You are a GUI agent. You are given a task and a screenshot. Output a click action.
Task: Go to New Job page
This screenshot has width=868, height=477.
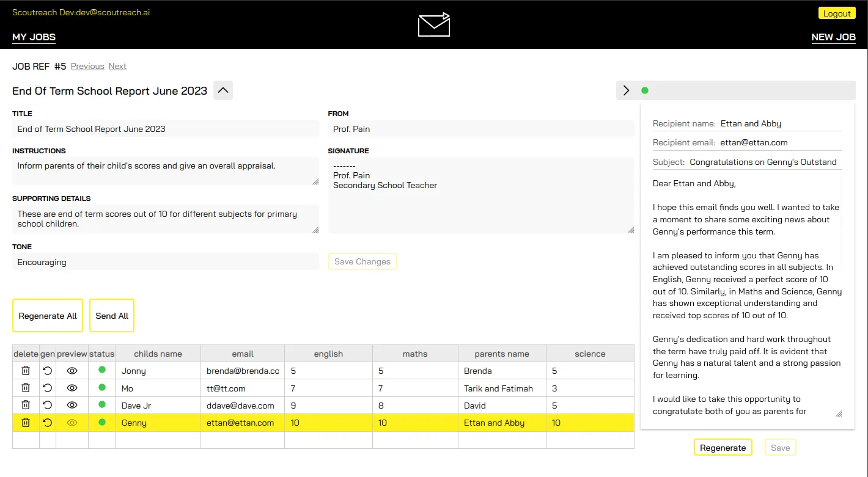pos(833,37)
